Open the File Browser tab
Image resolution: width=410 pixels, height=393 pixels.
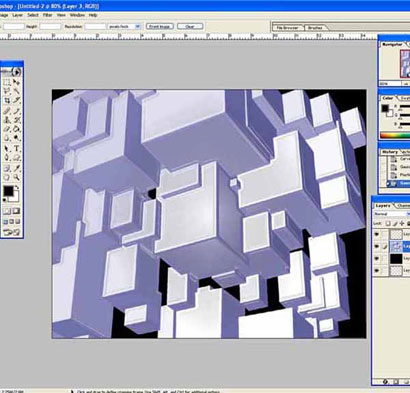(288, 28)
